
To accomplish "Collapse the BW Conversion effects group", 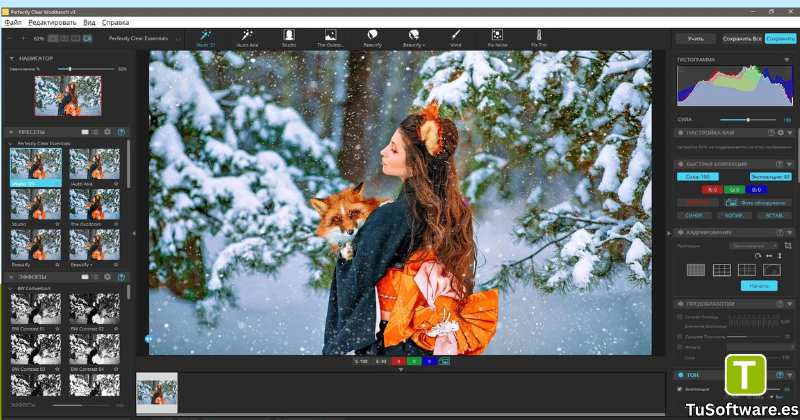I will 11,289.
